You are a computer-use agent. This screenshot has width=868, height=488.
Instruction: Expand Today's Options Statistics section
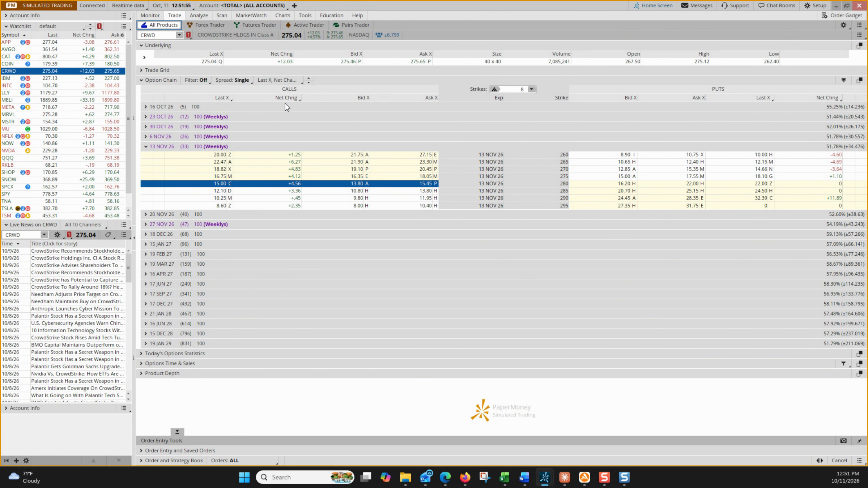(141, 353)
